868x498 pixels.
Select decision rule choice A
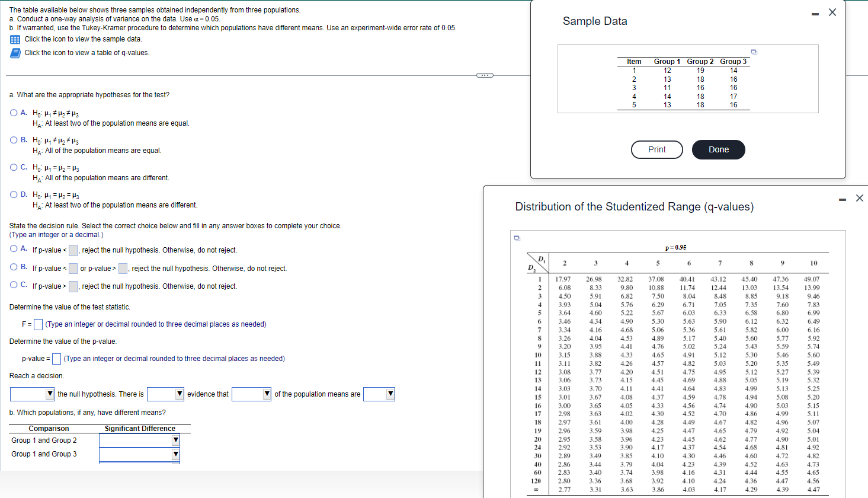tap(13, 248)
